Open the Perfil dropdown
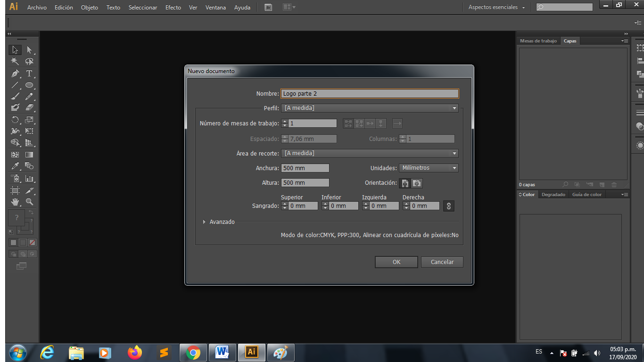The image size is (644, 362). [x=370, y=108]
